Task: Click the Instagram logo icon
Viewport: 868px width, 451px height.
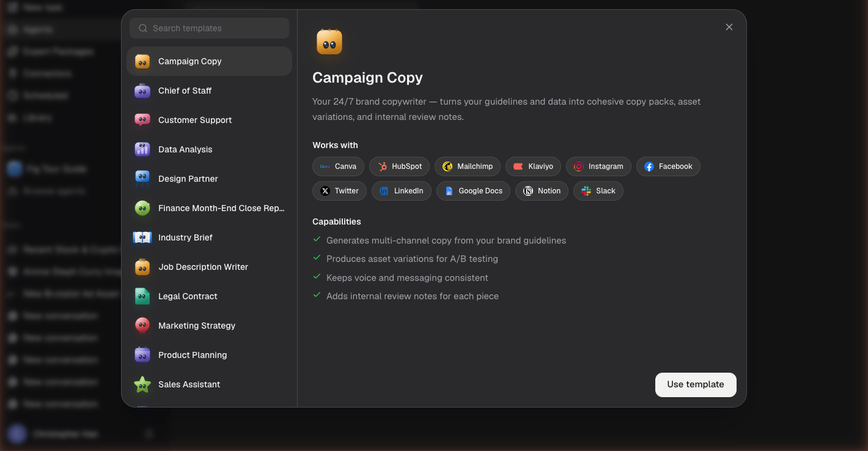Action: coord(579,166)
